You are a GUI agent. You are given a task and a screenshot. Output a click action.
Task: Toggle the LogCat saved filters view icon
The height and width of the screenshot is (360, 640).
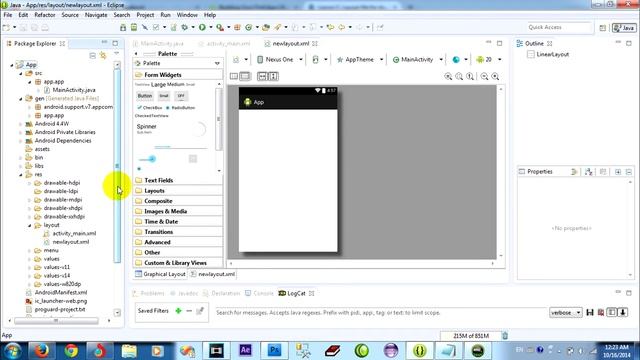pos(611,313)
